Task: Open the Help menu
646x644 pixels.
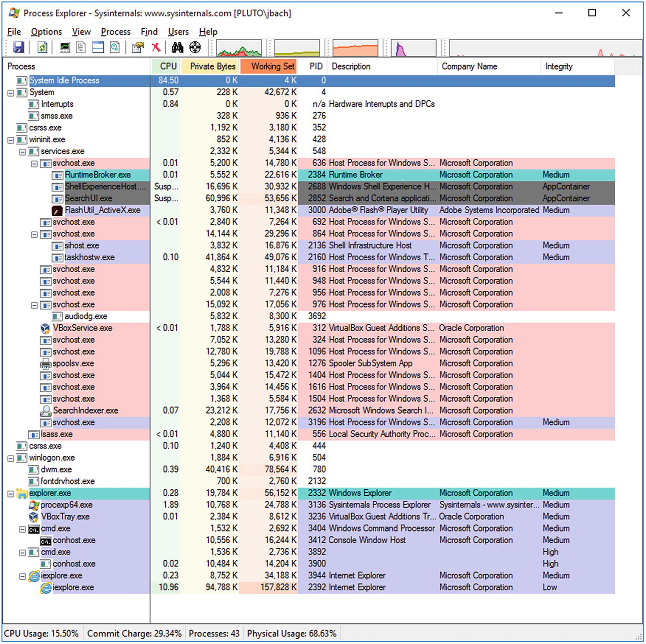Action: click(x=208, y=32)
